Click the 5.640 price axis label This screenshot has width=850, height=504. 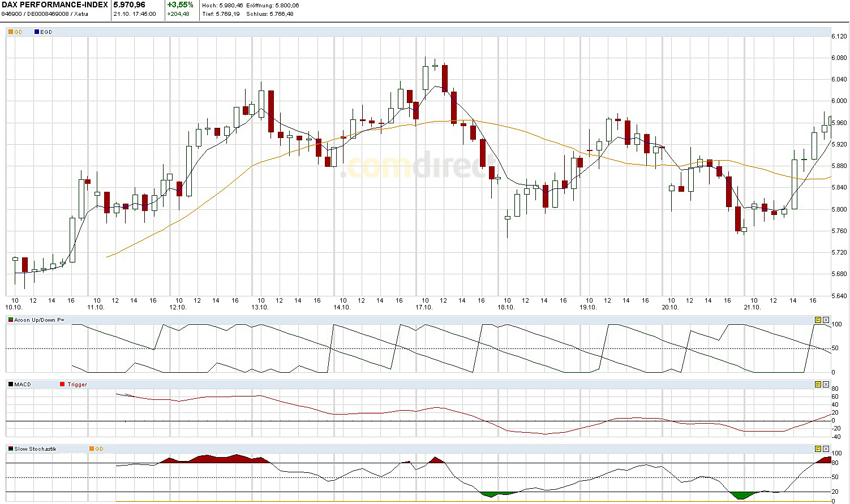[839, 295]
